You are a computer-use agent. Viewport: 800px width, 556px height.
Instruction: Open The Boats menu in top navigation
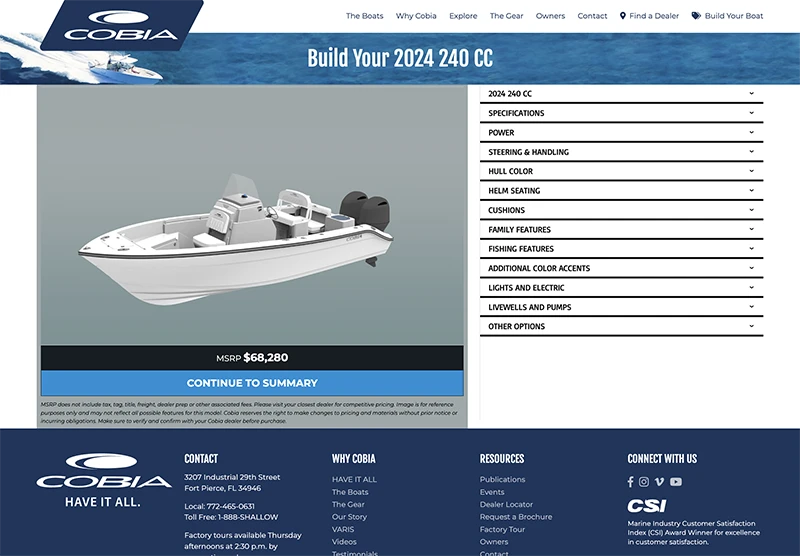[364, 16]
